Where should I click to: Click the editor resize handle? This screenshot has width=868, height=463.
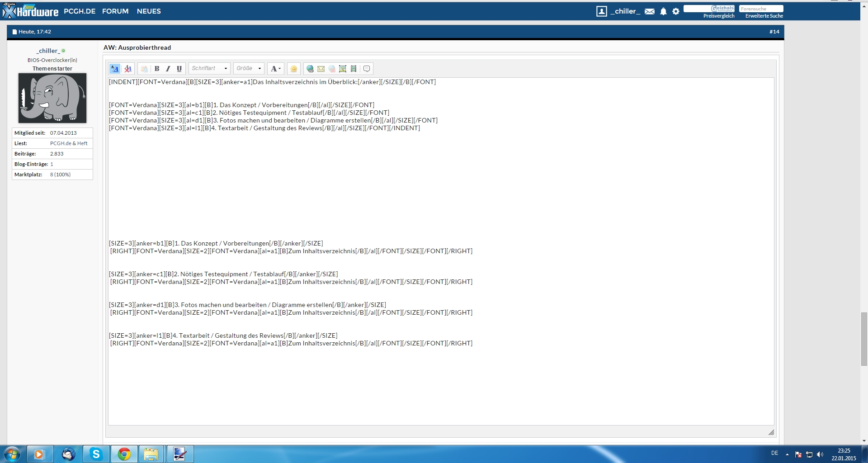click(771, 433)
